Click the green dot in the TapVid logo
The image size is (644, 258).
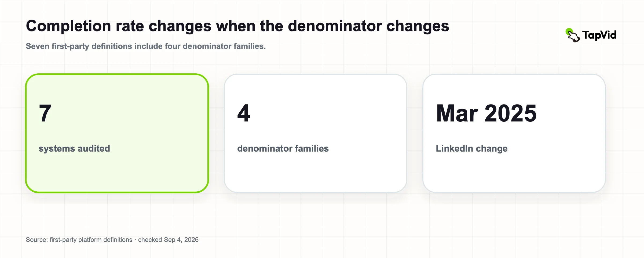pos(569,31)
